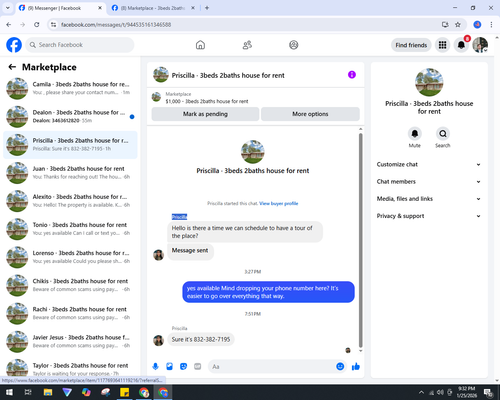Open the purple conversation information icon
The image size is (500, 400).
(352, 75)
